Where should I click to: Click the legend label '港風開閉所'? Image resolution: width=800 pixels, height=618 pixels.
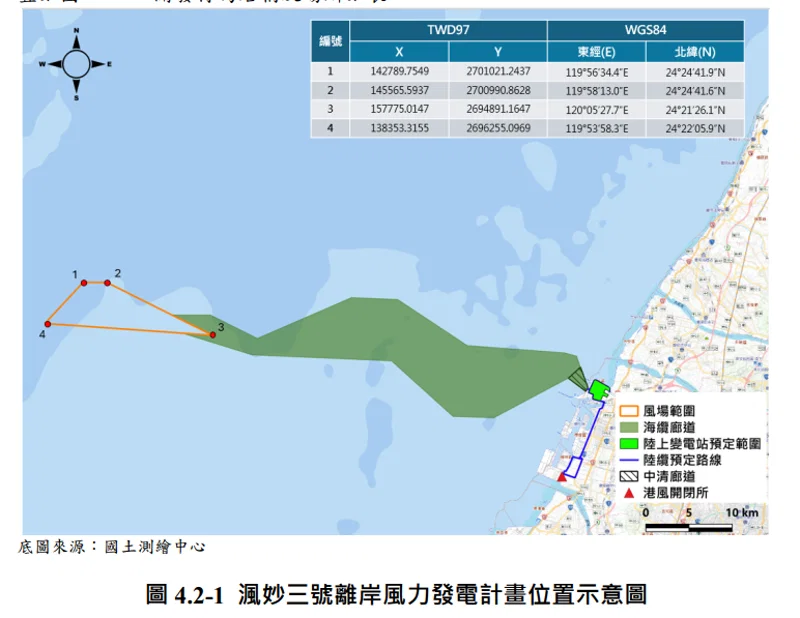[x=676, y=493]
